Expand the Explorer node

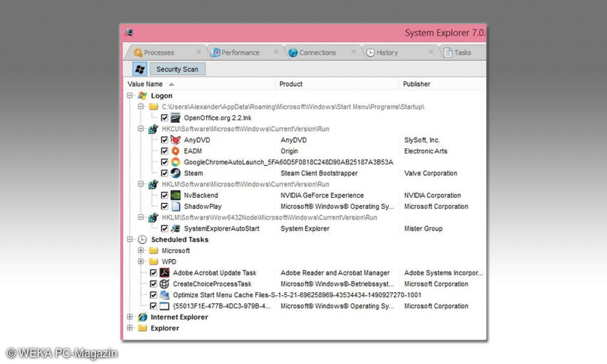point(130,328)
